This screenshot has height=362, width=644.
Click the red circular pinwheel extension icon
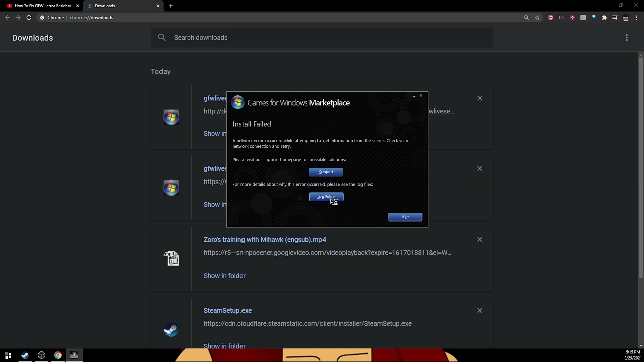click(572, 18)
